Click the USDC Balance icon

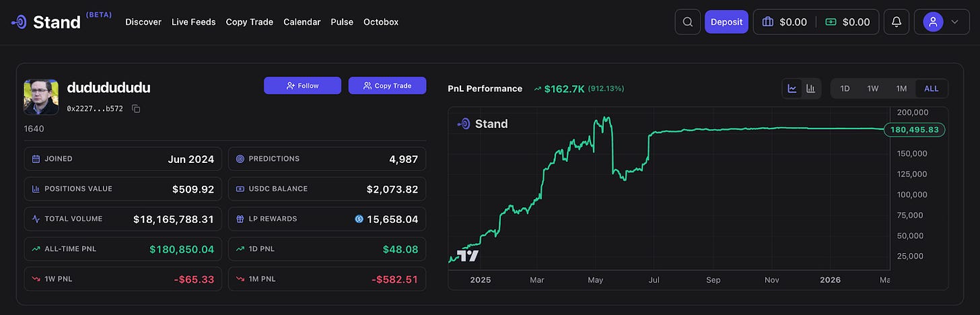coord(240,188)
